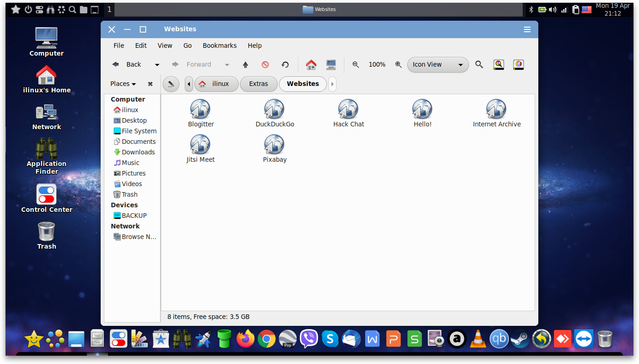Viewport: 639px width, 364px height.
Task: Click the Websites path bar button
Action: coord(302,84)
